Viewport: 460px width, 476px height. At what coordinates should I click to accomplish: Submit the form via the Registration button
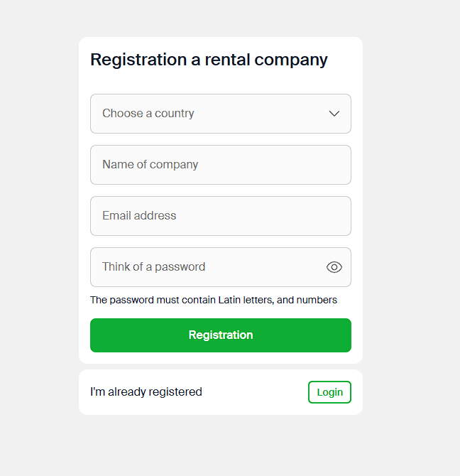pos(220,335)
